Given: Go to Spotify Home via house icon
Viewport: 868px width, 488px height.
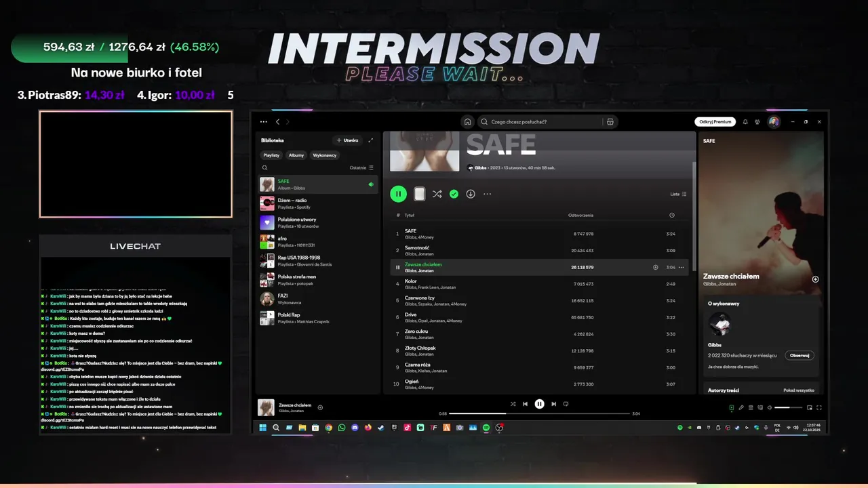Looking at the screenshot, I should pos(467,122).
